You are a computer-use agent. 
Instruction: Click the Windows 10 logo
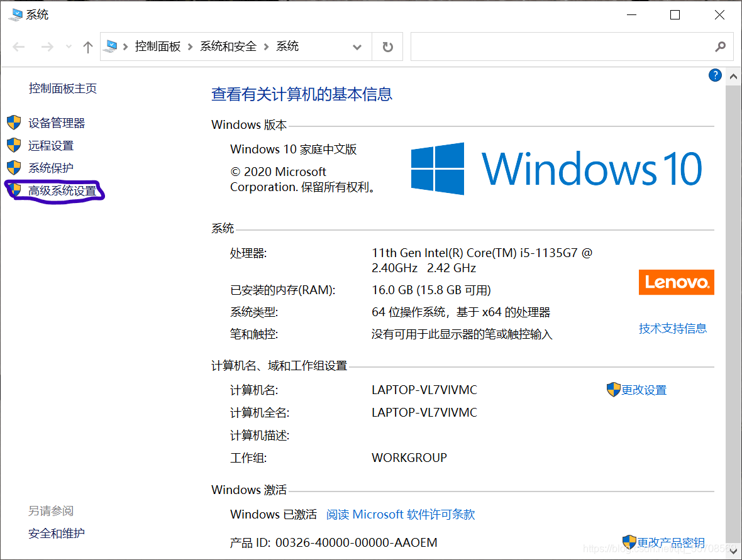(x=556, y=168)
